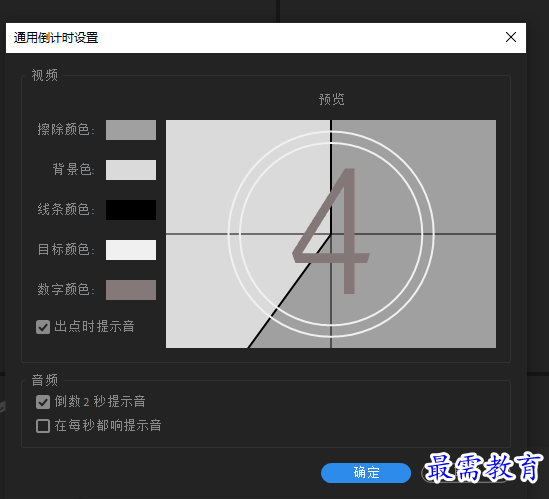Image resolution: width=549 pixels, height=499 pixels.
Task: Confirm settings with the 确定 button
Action: (366, 473)
